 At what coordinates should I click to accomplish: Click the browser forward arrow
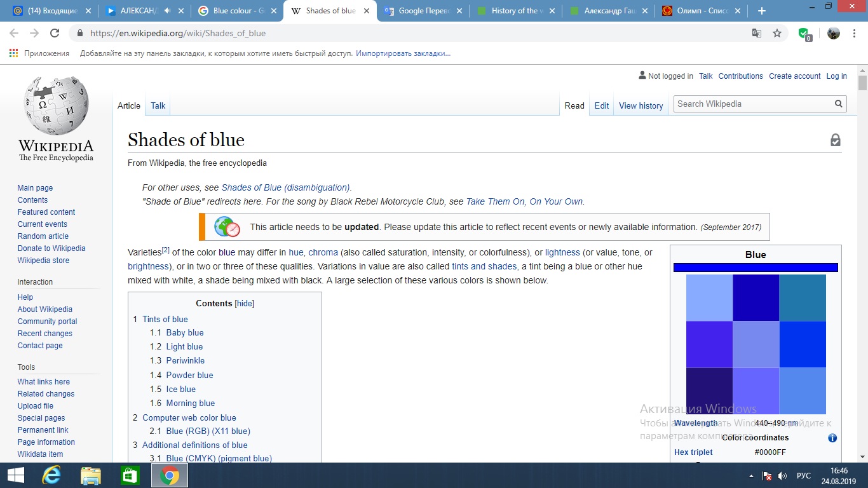(34, 33)
